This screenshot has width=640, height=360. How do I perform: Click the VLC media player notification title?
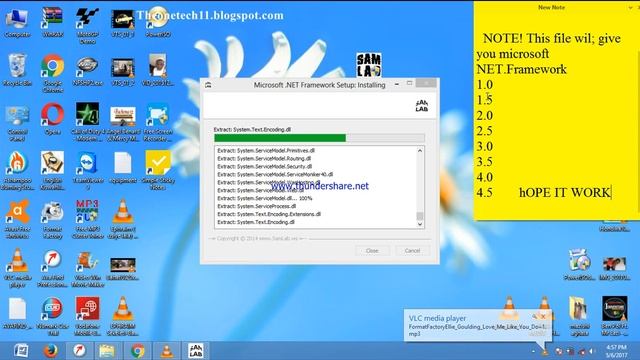[x=437, y=318]
